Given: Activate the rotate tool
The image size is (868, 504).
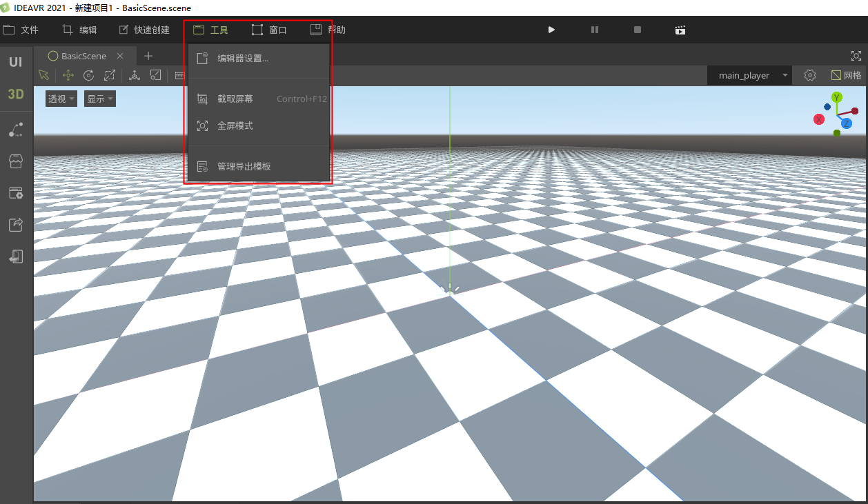Looking at the screenshot, I should tap(89, 75).
